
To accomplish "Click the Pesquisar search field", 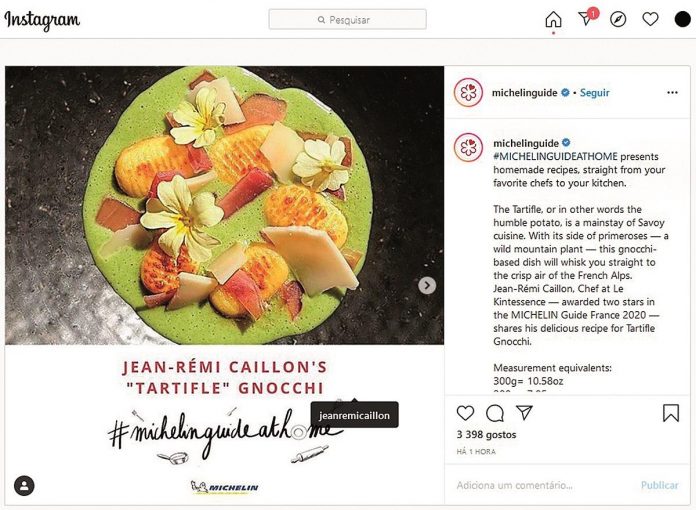I will click(348, 20).
